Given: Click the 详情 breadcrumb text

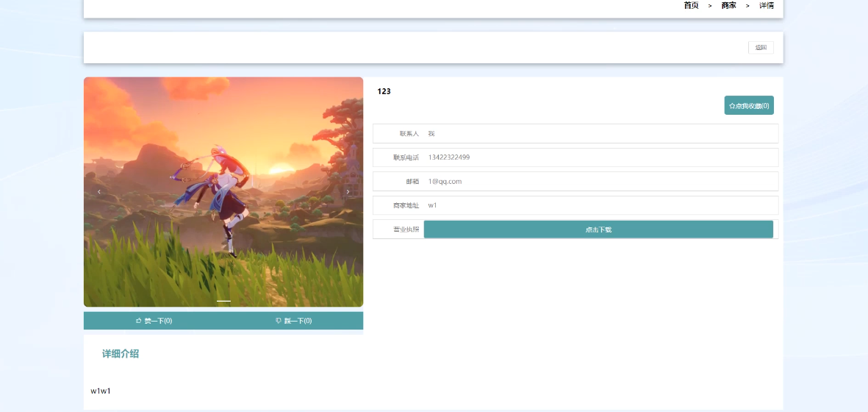Looking at the screenshot, I should [766, 6].
